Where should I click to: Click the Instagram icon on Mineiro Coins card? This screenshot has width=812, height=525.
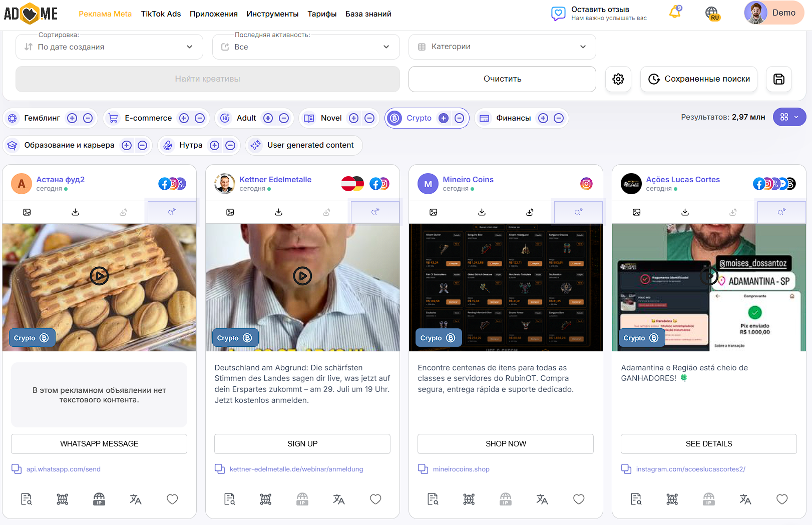point(586,184)
